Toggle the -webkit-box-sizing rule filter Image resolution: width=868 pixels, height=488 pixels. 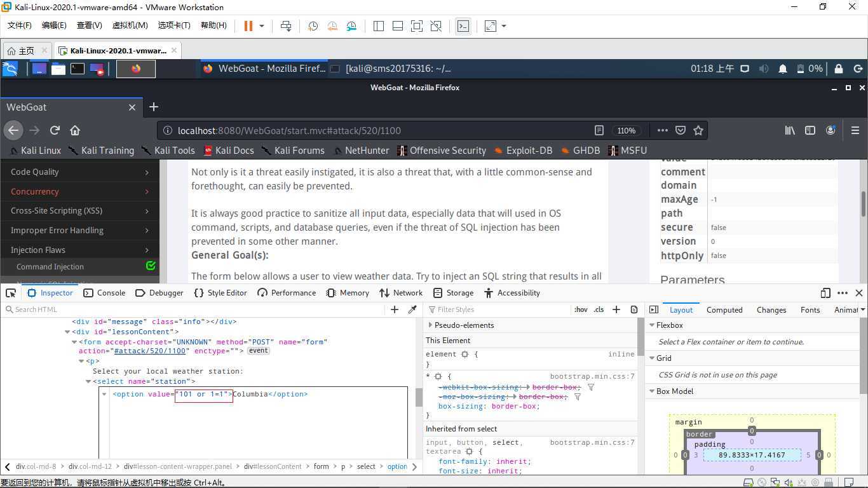tap(591, 387)
